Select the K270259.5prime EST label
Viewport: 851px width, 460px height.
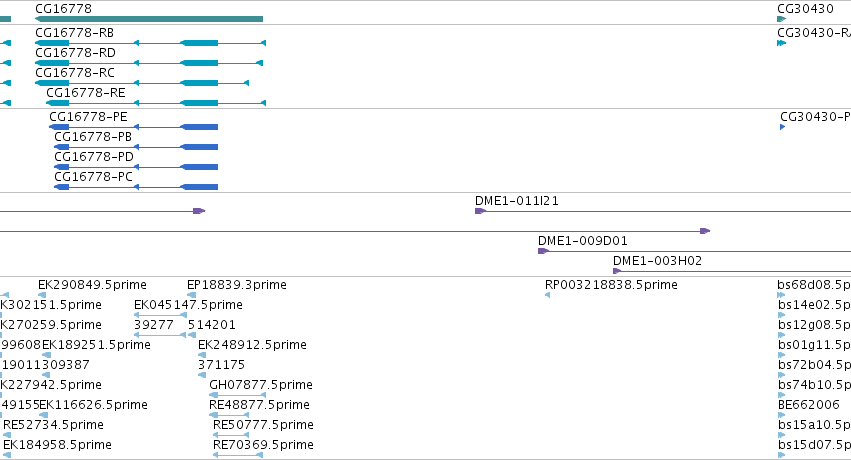click(x=51, y=325)
